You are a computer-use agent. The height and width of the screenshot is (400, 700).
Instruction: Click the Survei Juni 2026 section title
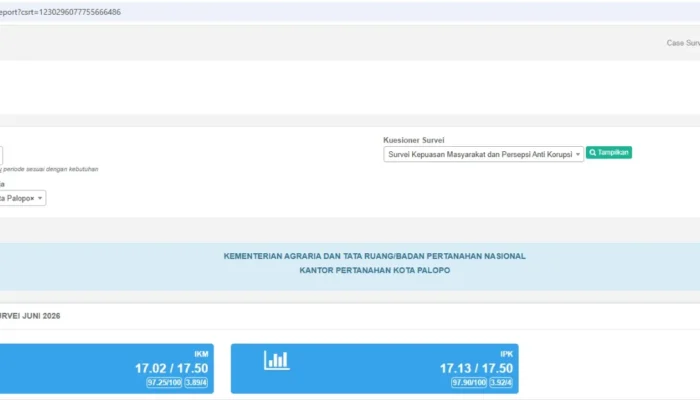(x=30, y=316)
